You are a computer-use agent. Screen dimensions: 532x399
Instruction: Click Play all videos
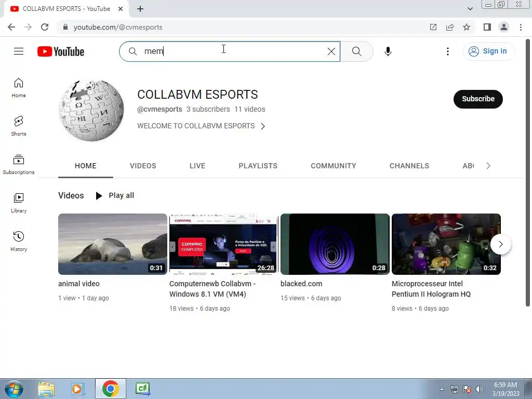pyautogui.click(x=115, y=196)
